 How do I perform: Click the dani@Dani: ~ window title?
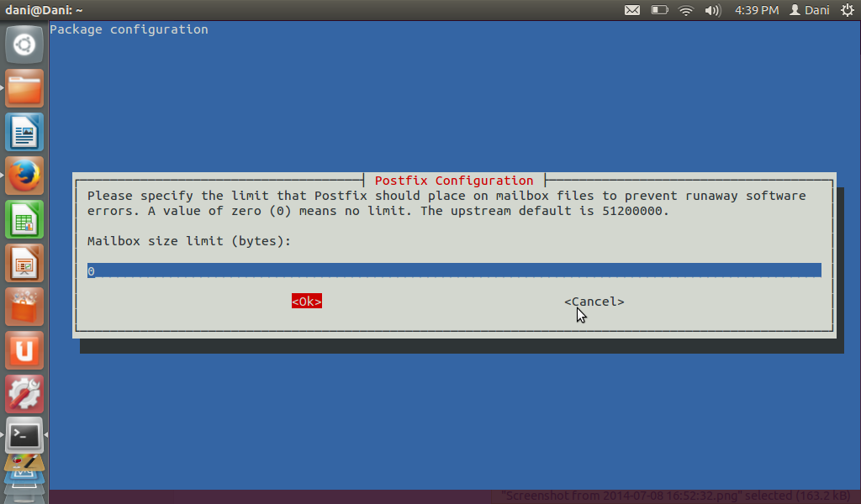tap(44, 10)
